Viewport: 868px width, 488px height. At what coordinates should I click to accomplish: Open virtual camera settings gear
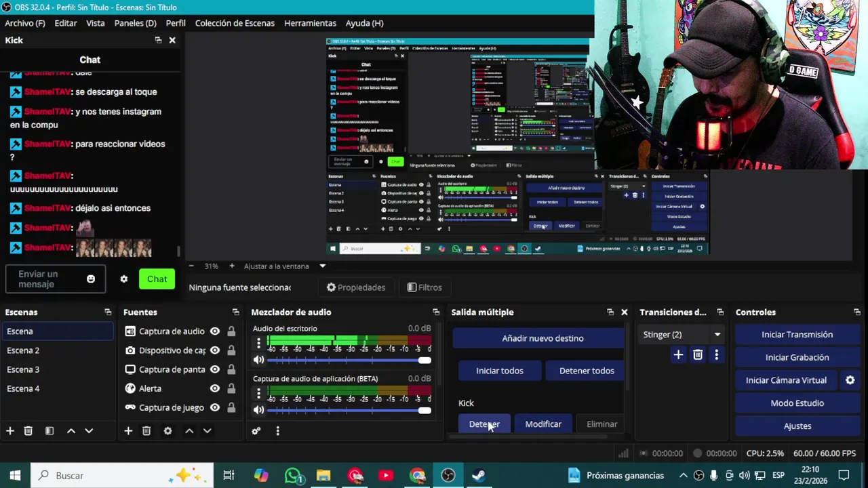click(x=850, y=380)
